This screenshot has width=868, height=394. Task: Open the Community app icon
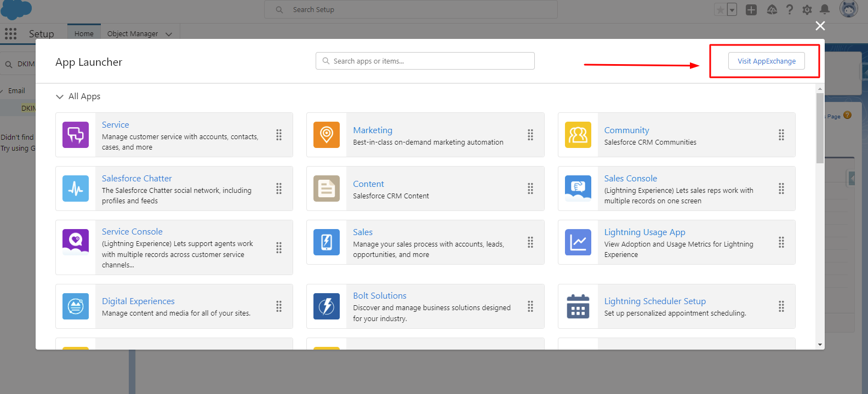[578, 135]
